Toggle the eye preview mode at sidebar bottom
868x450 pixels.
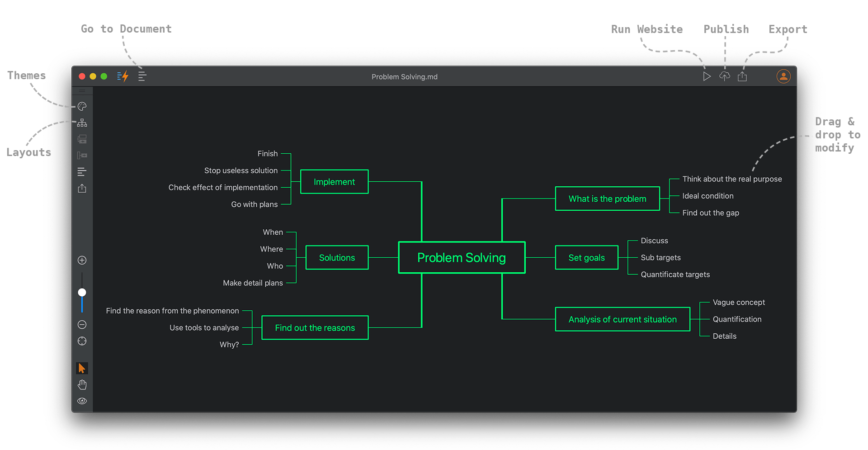click(82, 401)
